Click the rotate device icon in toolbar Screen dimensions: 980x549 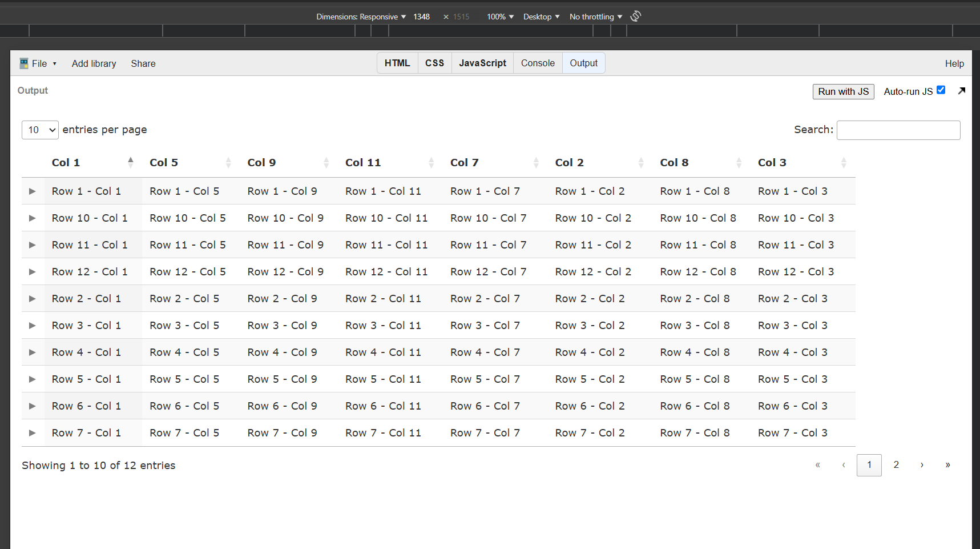point(635,16)
